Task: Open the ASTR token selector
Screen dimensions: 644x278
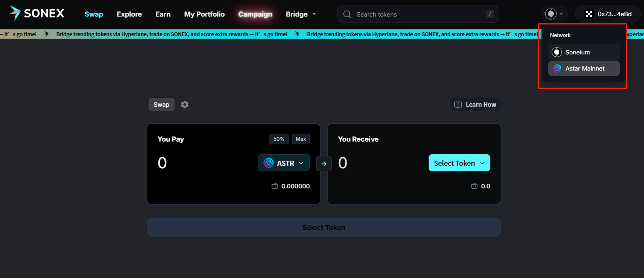Action: [284, 163]
